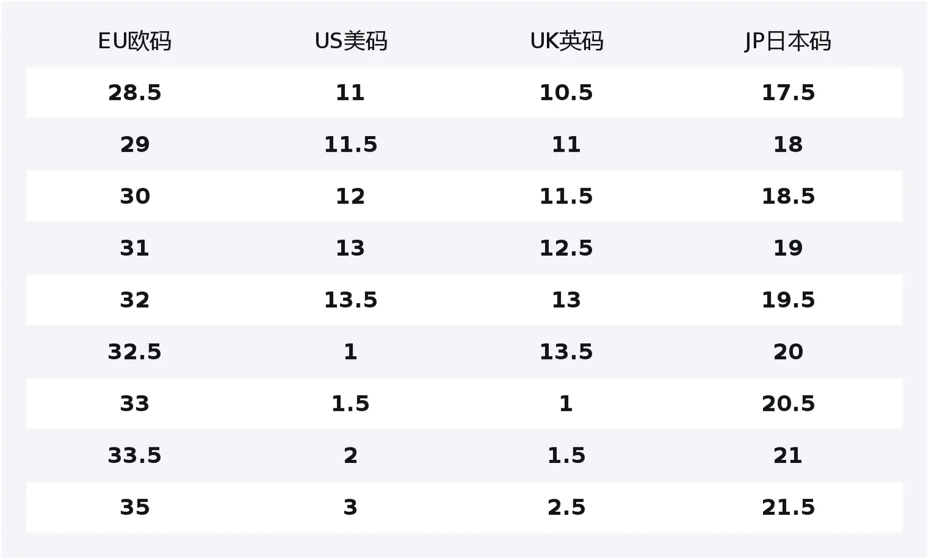Select JP size 20 cell

coord(788,352)
